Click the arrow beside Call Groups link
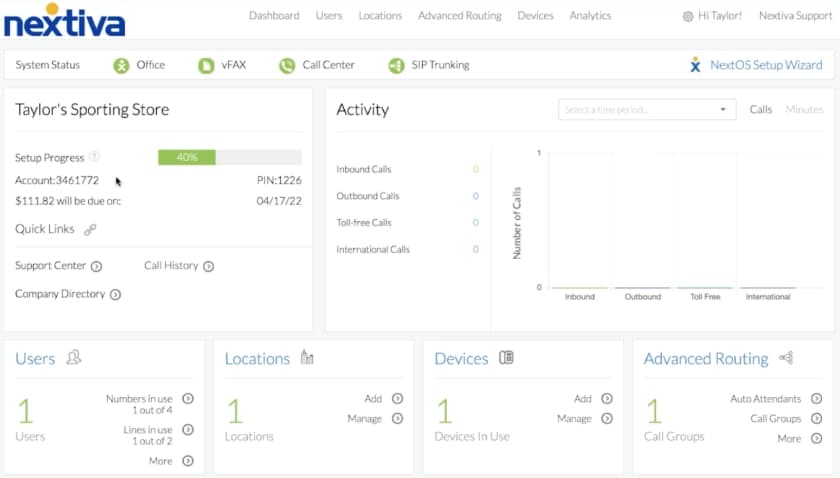Viewport: 840px width, 478px height. [816, 419]
